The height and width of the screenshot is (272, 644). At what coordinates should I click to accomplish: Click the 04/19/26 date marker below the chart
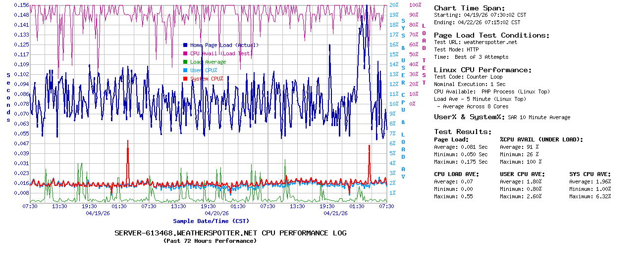point(98,214)
